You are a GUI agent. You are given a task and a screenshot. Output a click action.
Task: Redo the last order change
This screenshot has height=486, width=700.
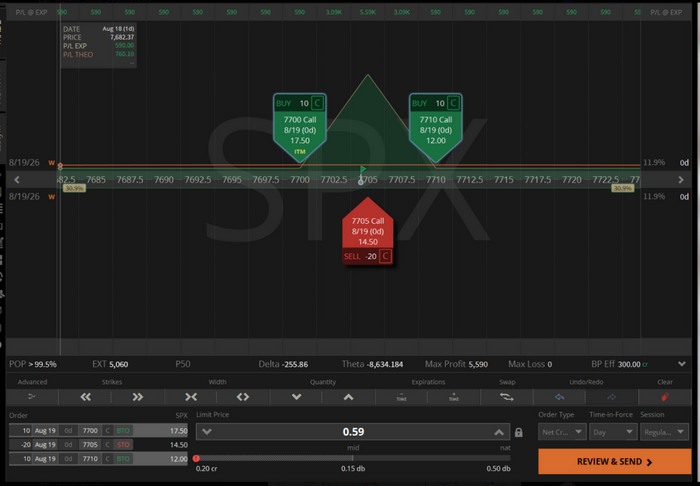(612, 397)
